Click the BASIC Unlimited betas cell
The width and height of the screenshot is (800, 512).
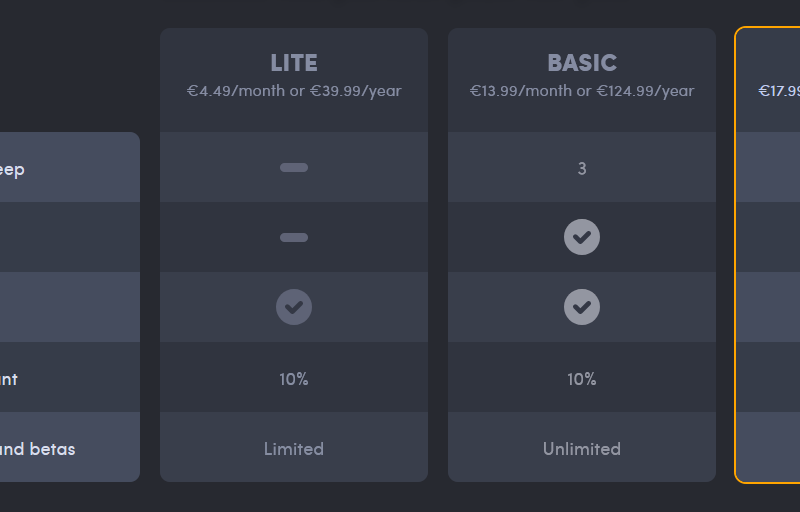(582, 449)
